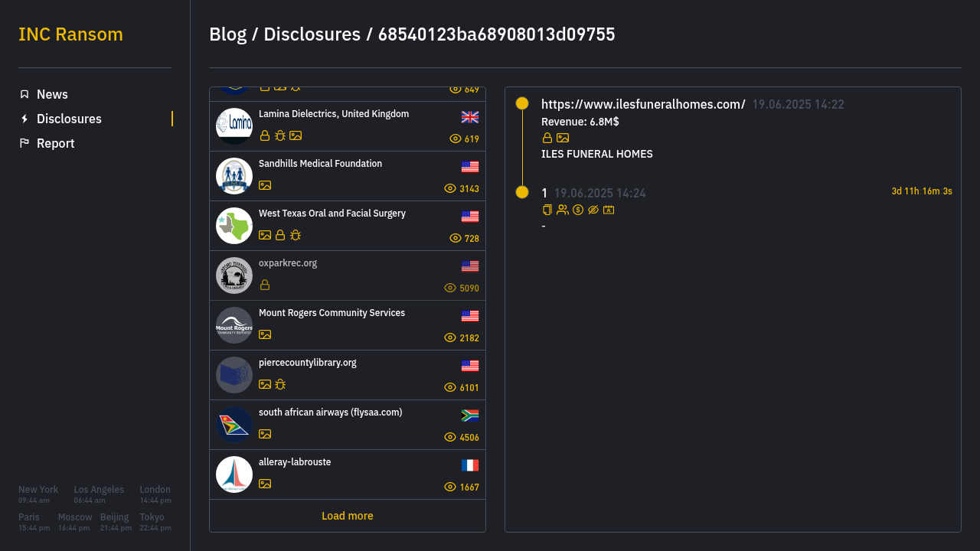Click the ILES FUNERAL HOMES description text
The height and width of the screenshot is (551, 980).
[597, 154]
